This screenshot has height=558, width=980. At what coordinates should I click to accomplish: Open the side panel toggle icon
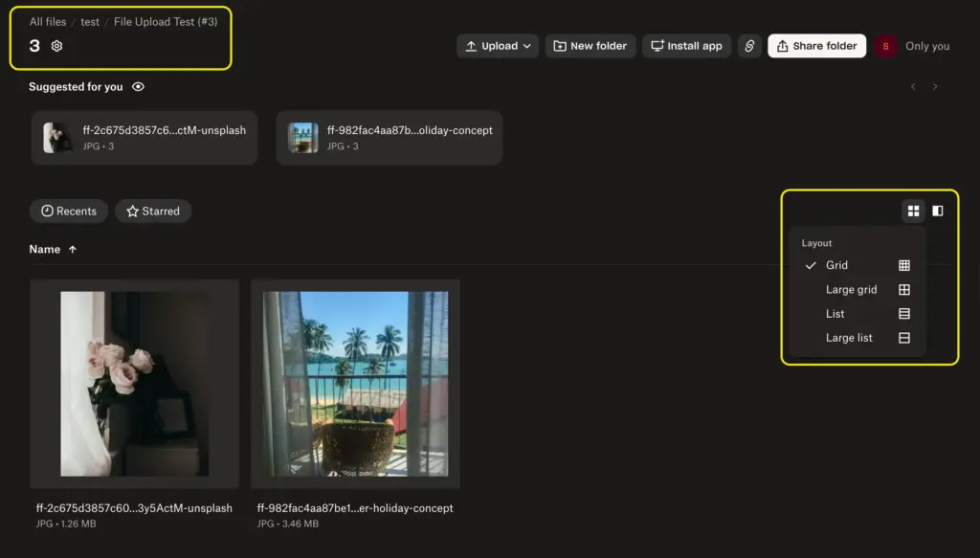tap(937, 211)
